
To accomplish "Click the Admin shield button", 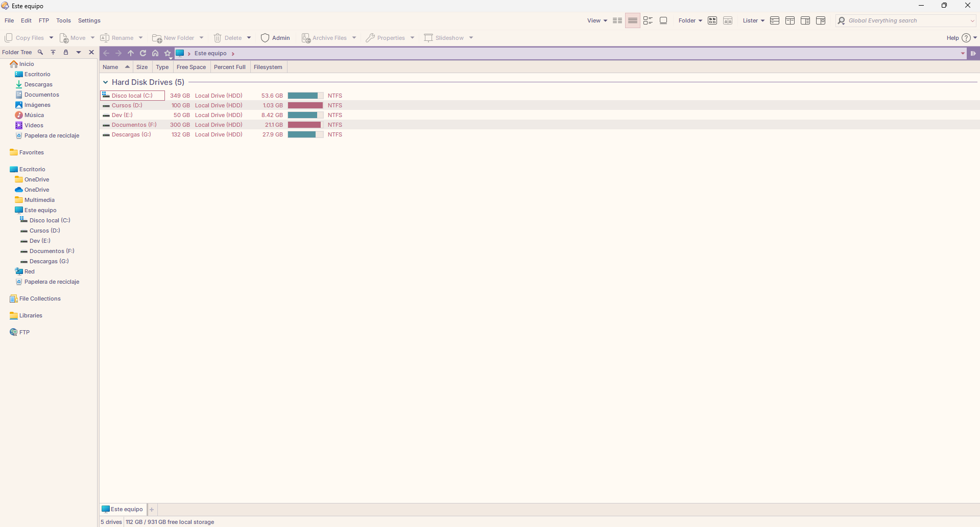I will tap(275, 38).
